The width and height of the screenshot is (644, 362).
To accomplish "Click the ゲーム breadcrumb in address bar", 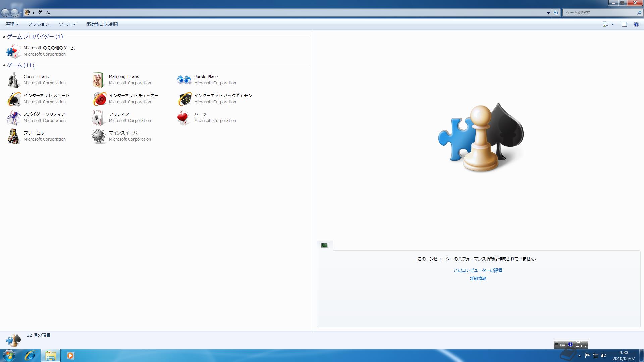I will [44, 13].
